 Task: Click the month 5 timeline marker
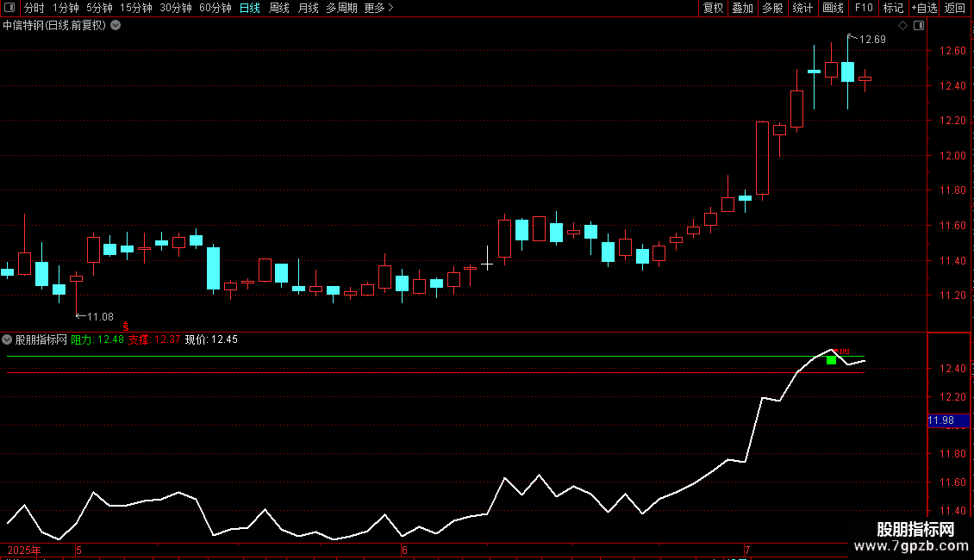pyautogui.click(x=79, y=550)
